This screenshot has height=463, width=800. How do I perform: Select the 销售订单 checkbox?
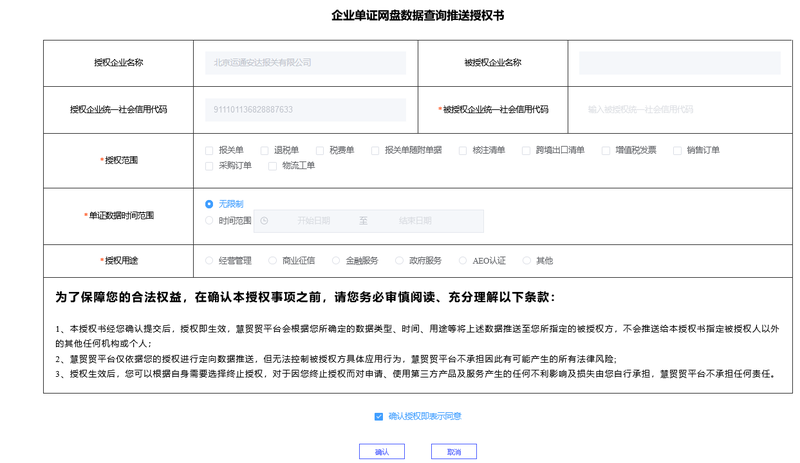point(677,151)
